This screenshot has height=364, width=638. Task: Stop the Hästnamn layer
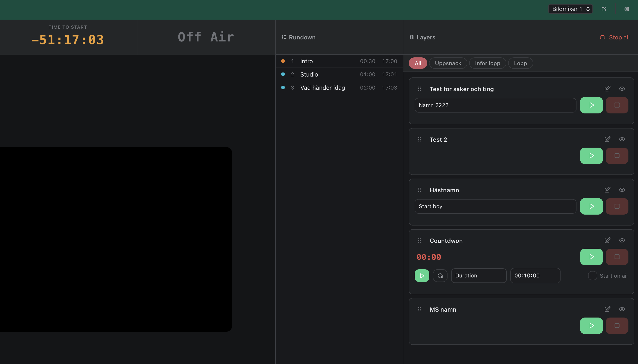(x=617, y=206)
